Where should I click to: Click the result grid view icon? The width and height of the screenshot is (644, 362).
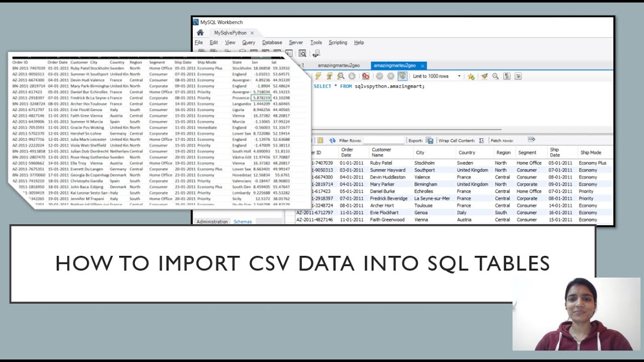(320, 141)
